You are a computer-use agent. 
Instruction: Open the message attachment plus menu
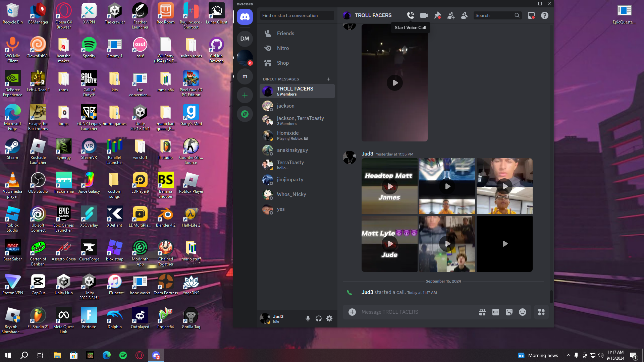(352, 312)
